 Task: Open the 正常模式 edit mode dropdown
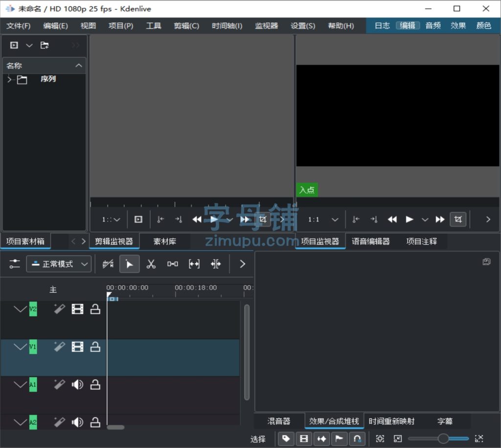(x=59, y=264)
